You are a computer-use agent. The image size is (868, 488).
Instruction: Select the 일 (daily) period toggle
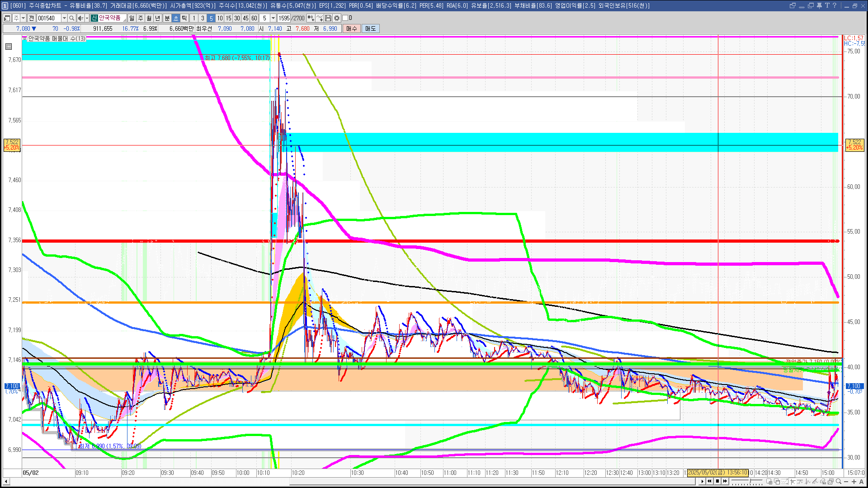pyautogui.click(x=132, y=18)
